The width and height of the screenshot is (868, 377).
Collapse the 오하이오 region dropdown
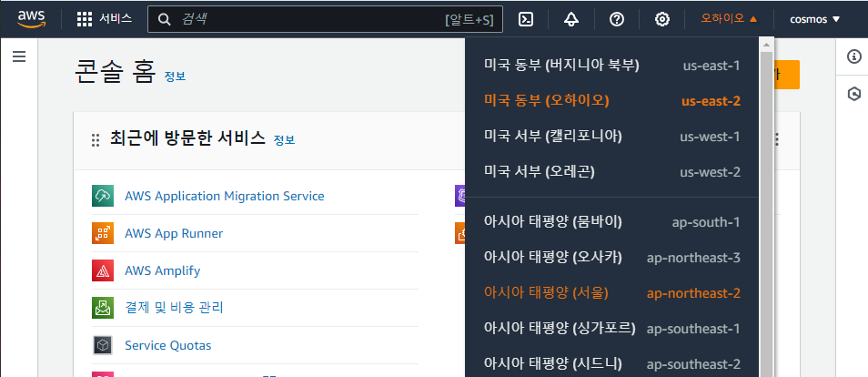point(729,19)
